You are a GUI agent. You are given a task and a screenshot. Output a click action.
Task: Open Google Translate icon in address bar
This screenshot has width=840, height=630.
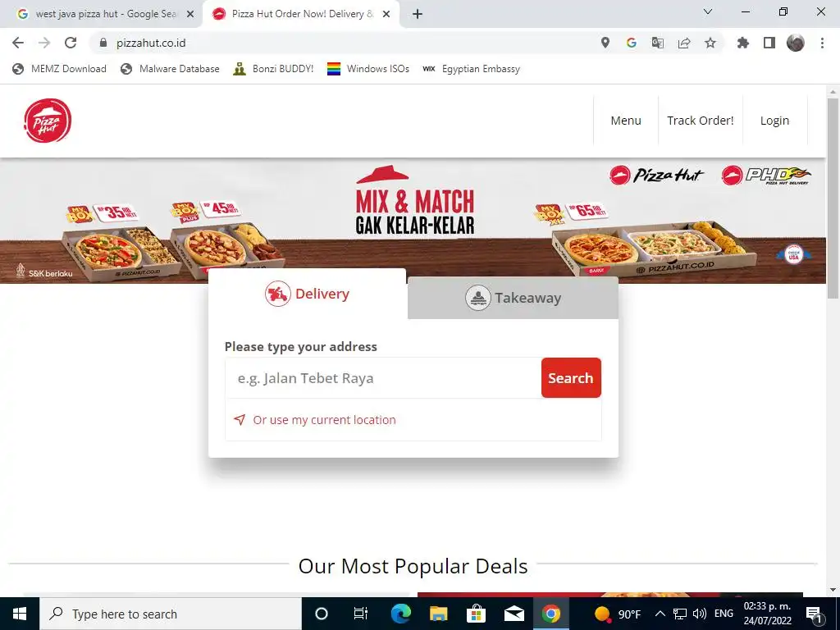tap(657, 43)
